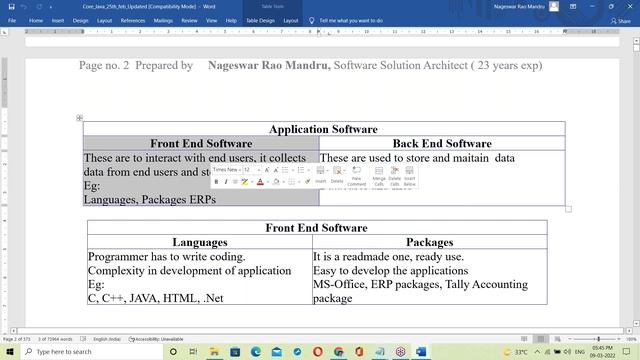Image resolution: width=640 pixels, height=360 pixels.
Task: Apply yellow text highlight color
Action: 244,182
